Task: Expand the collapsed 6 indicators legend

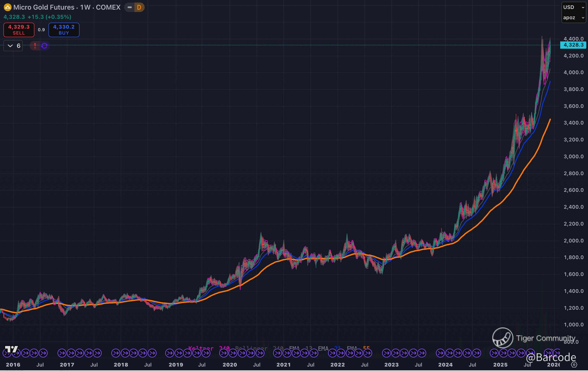Action: [13, 46]
